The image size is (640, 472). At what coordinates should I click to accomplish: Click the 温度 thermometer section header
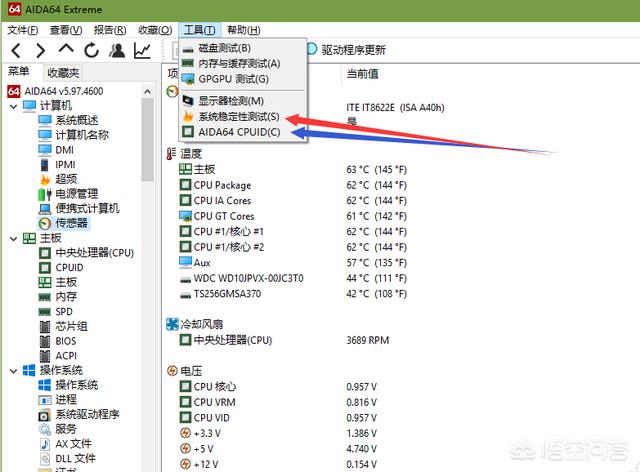point(184,154)
